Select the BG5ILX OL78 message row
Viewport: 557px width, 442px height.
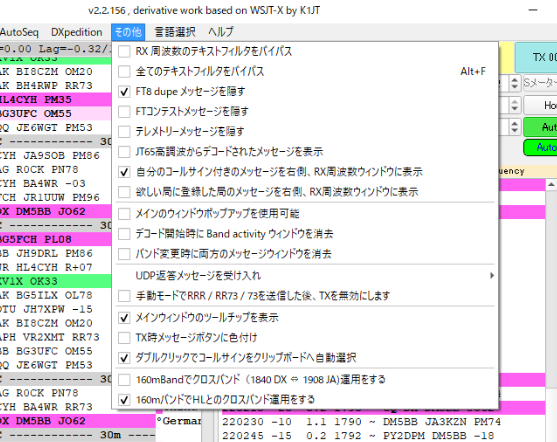coord(55,296)
